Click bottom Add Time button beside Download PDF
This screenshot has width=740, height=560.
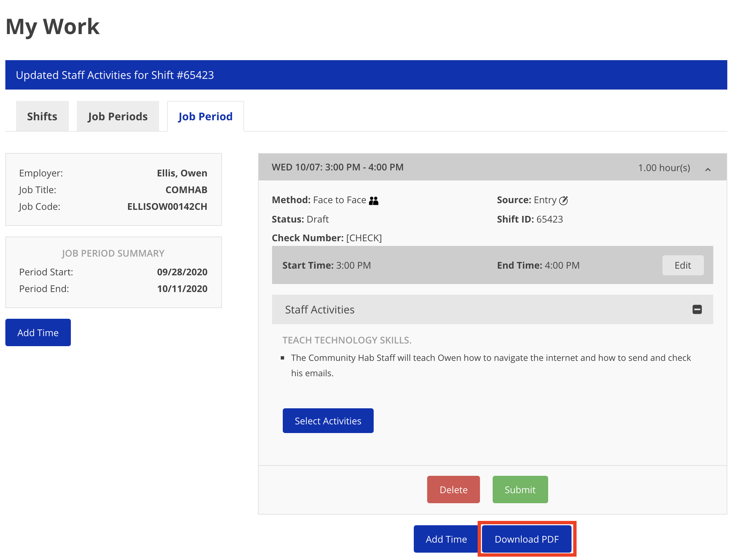pos(446,539)
